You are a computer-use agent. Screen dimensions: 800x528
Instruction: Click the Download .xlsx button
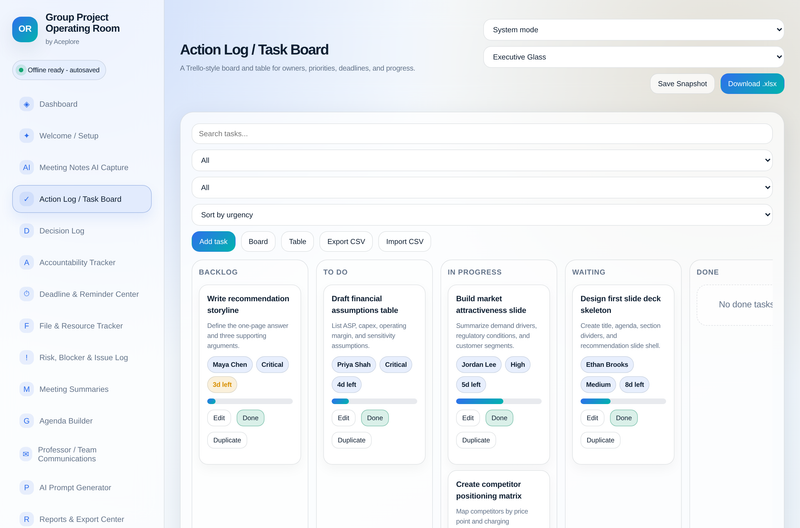point(752,84)
